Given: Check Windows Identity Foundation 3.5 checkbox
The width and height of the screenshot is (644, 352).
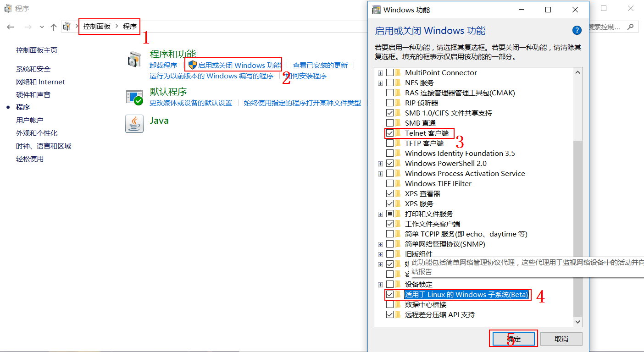Looking at the screenshot, I should (x=390, y=153).
